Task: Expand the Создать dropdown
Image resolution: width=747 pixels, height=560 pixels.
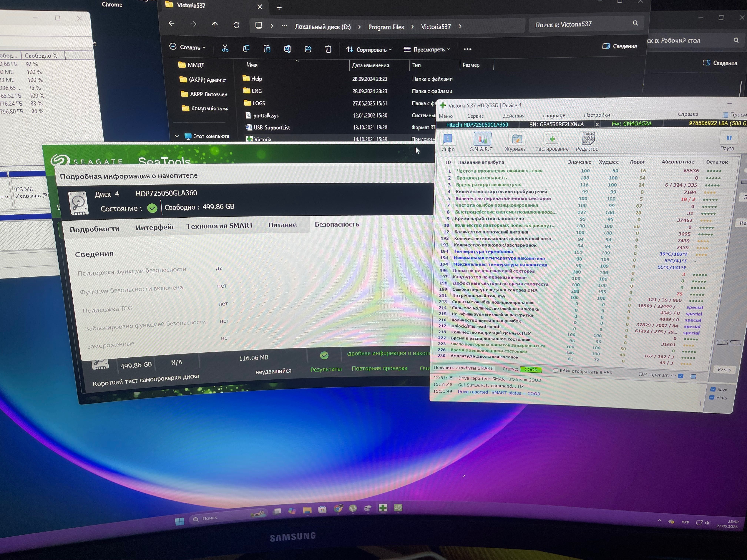Action: click(x=188, y=47)
